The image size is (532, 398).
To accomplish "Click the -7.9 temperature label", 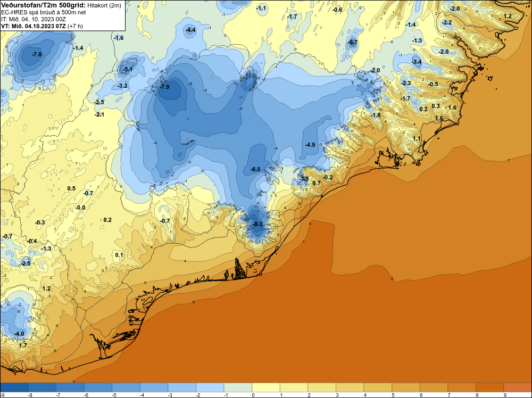I will 164,87.
